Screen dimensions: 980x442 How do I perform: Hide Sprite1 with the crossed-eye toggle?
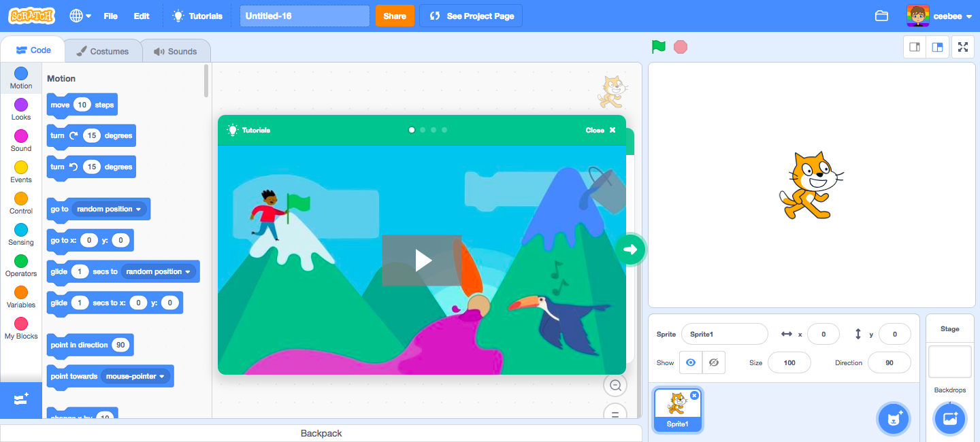pos(713,362)
